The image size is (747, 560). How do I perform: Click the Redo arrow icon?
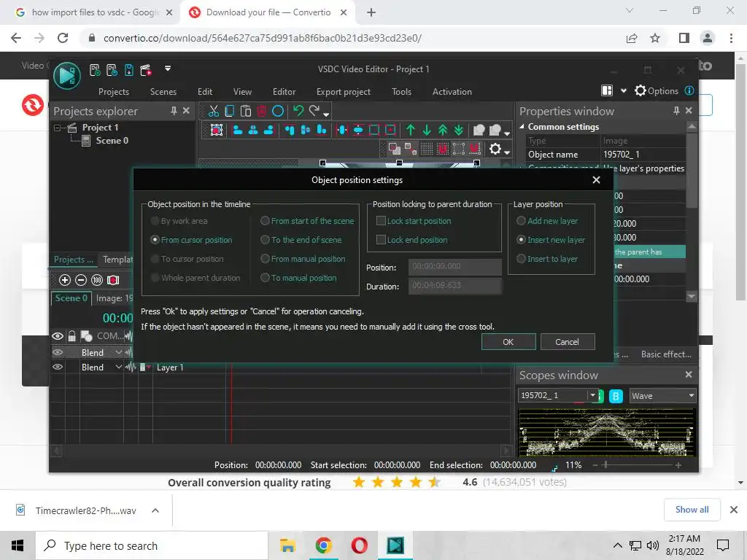click(x=314, y=111)
